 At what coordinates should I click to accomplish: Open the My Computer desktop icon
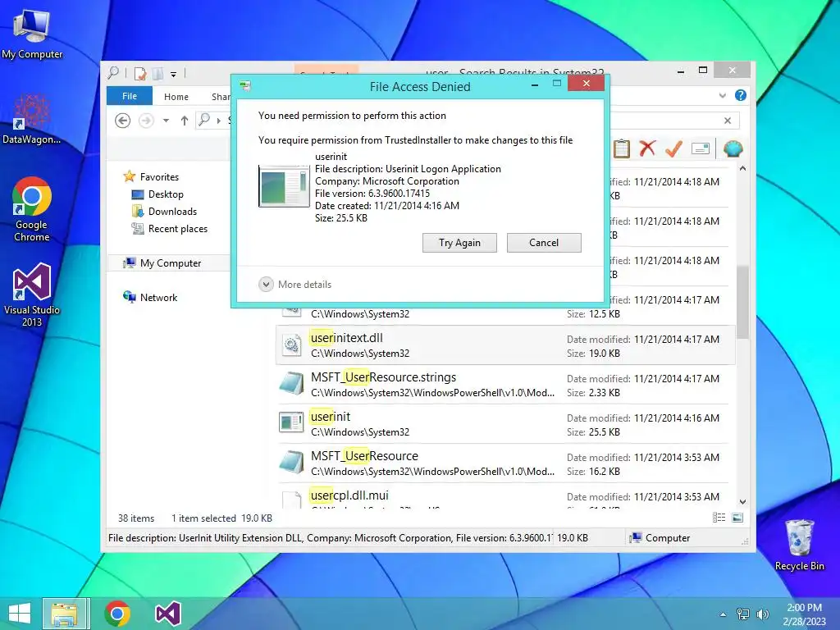tap(32, 34)
